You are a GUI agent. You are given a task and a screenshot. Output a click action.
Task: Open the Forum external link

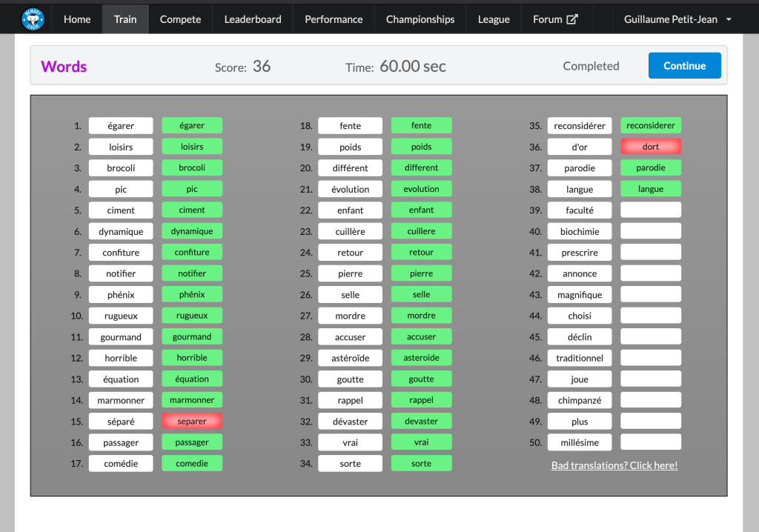tap(554, 19)
